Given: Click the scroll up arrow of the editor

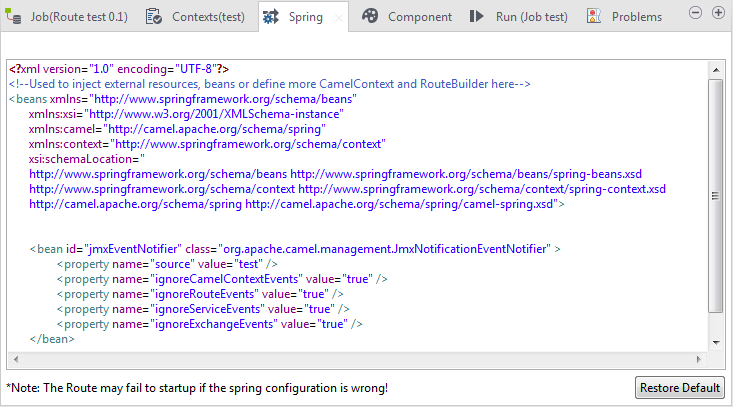Looking at the screenshot, I should pyautogui.click(x=716, y=69).
